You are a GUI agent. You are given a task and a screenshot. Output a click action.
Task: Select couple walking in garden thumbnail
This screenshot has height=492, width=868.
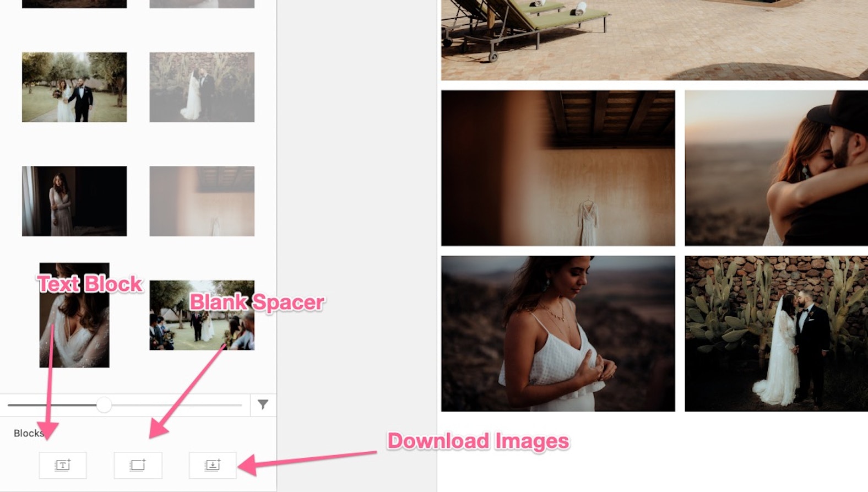point(74,87)
